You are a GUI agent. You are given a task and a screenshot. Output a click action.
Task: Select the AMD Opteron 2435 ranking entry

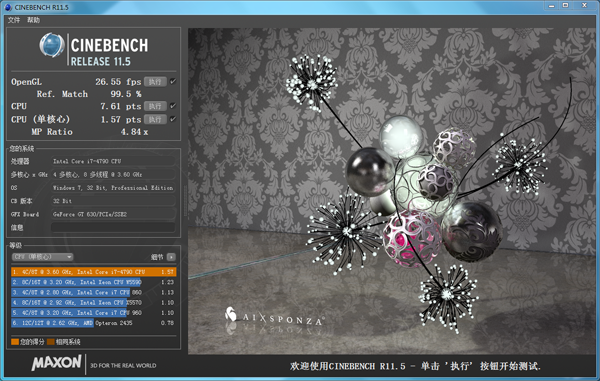click(x=94, y=323)
